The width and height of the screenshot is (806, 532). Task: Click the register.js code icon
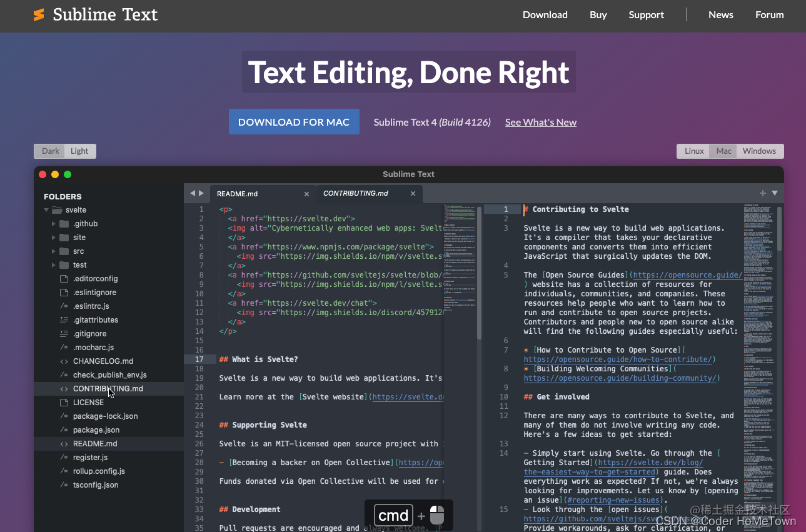tap(64, 458)
